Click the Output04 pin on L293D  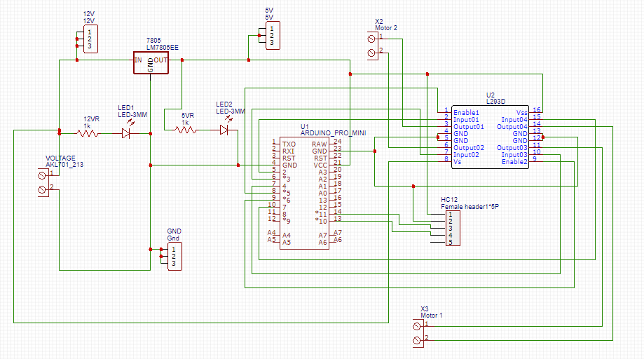(x=512, y=126)
